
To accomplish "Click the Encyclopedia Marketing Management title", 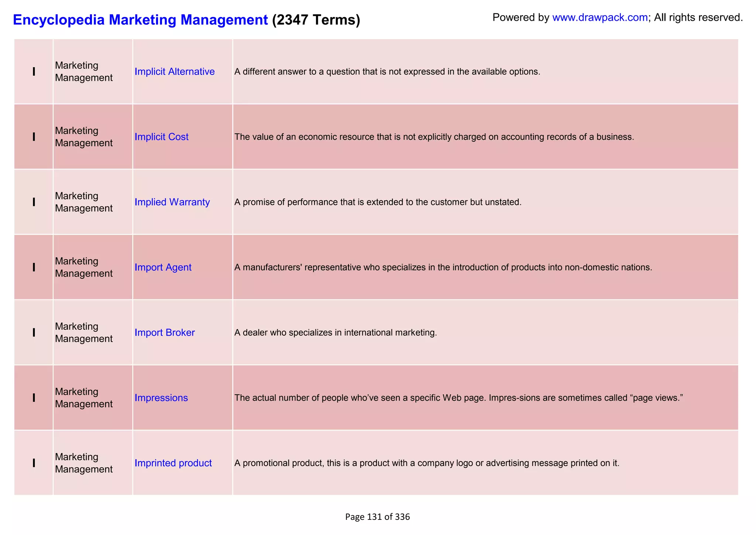I will coord(140,20).
